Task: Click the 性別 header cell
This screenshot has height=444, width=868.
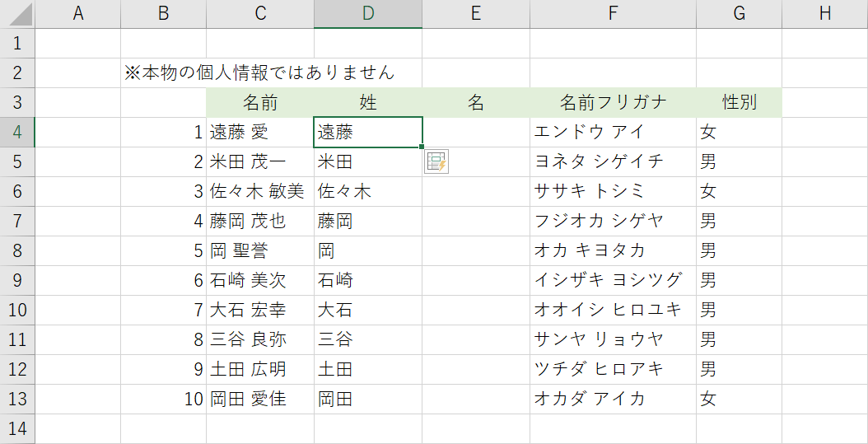Action: [739, 103]
